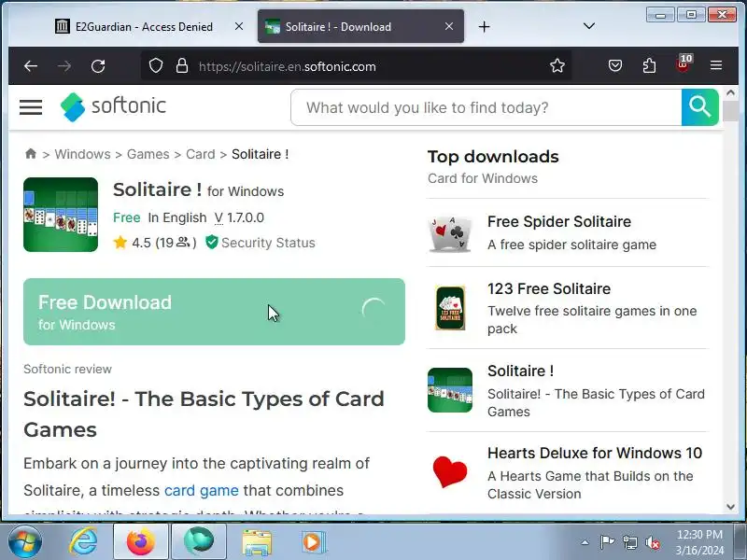Open a new tab with the plus button

pos(484,27)
